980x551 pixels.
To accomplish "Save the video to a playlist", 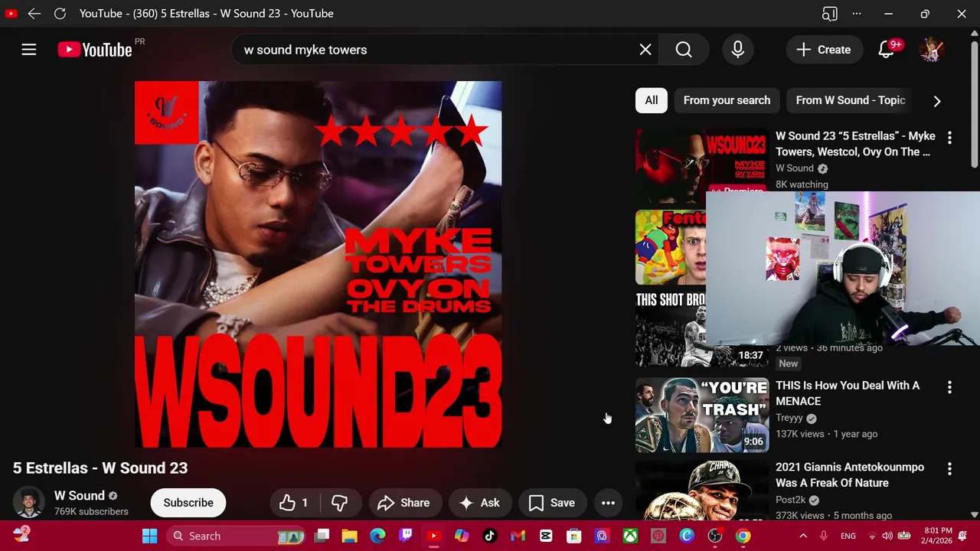I will coord(552,503).
